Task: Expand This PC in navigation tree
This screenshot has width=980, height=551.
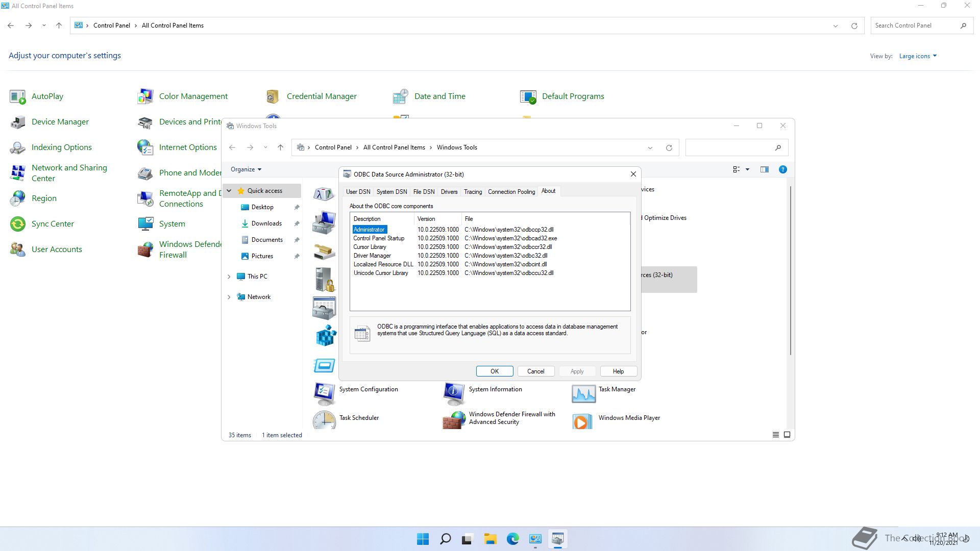Action: coord(229,277)
